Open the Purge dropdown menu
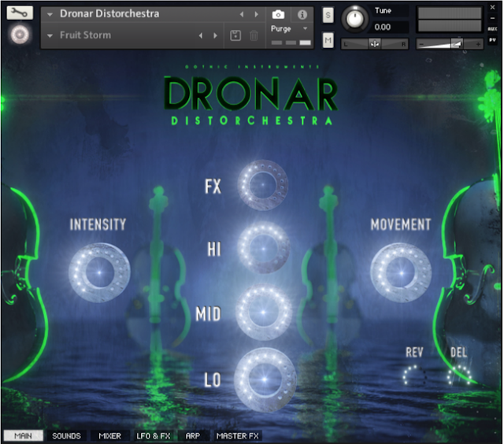 (289, 29)
